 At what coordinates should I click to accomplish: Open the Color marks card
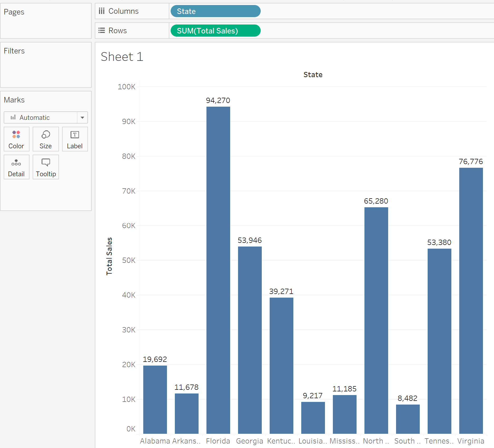click(x=16, y=139)
